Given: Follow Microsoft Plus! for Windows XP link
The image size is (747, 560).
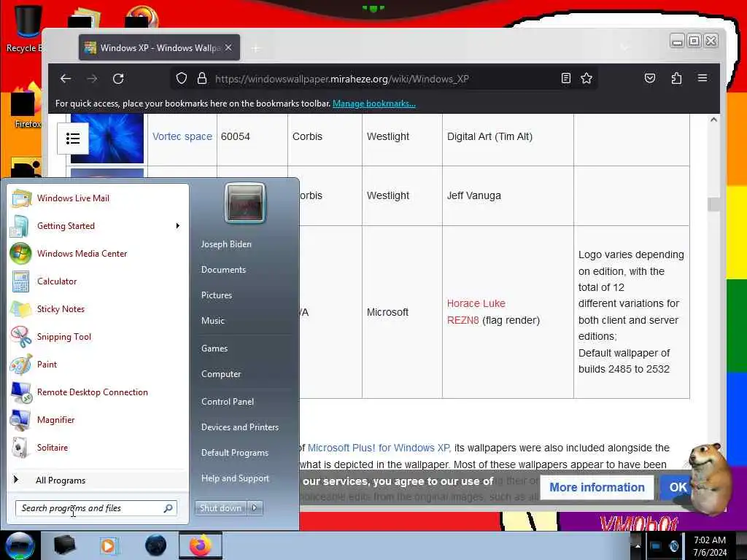Looking at the screenshot, I should pos(379,448).
